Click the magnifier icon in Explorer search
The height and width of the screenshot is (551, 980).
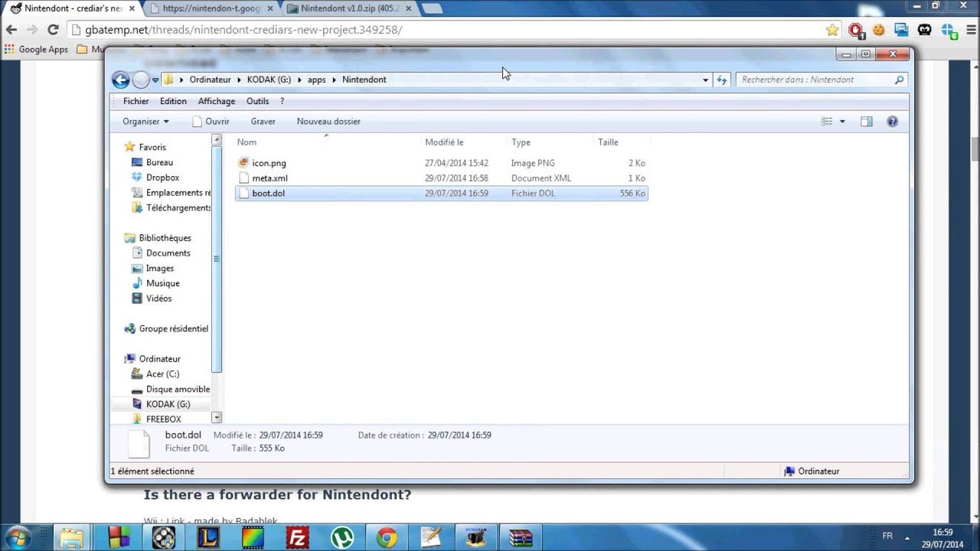coord(900,80)
